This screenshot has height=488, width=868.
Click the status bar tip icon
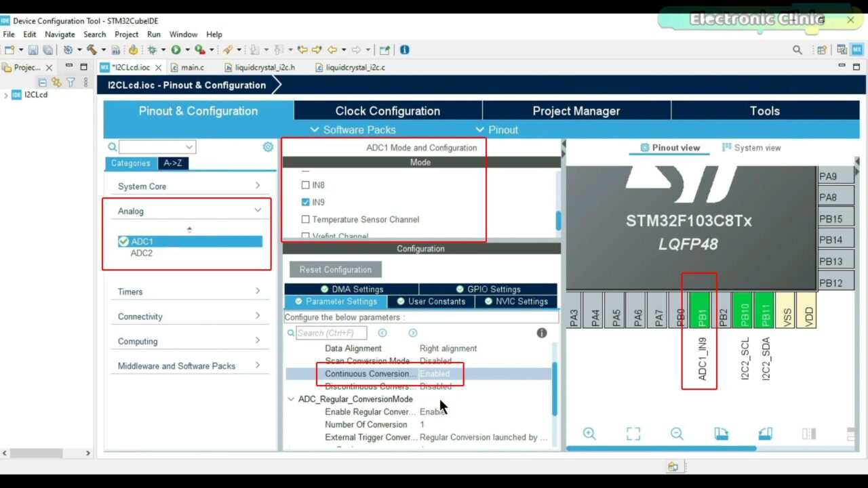[x=673, y=467]
